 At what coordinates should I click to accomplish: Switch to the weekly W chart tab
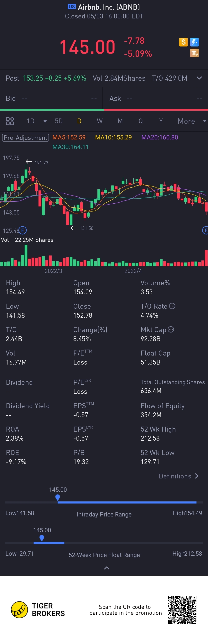100,121
